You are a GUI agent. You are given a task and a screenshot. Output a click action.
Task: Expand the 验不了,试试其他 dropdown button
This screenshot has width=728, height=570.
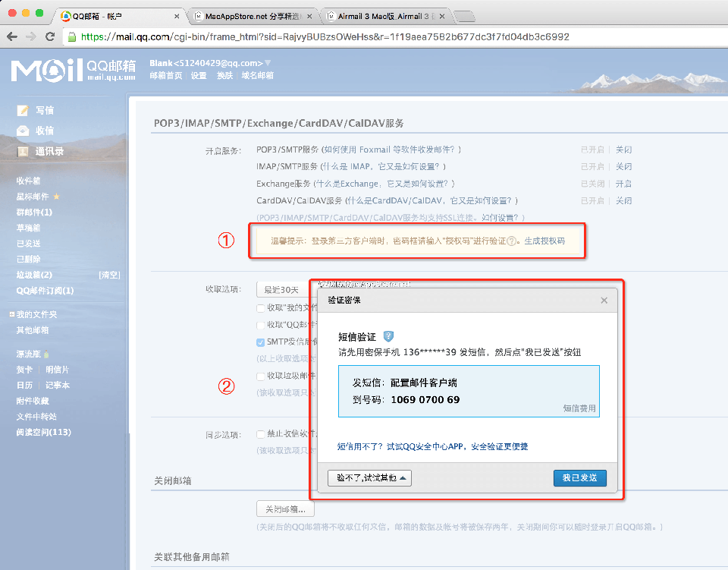pos(369,477)
